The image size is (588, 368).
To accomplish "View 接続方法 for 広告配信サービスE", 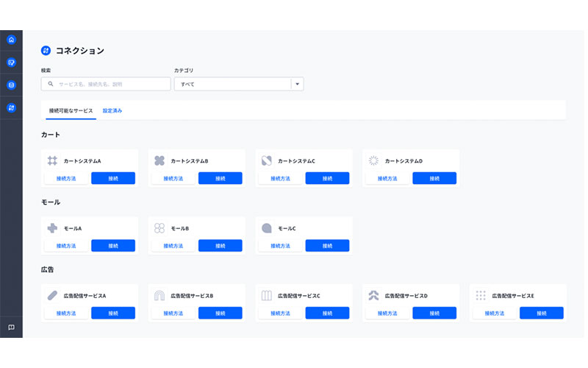I will click(495, 314).
